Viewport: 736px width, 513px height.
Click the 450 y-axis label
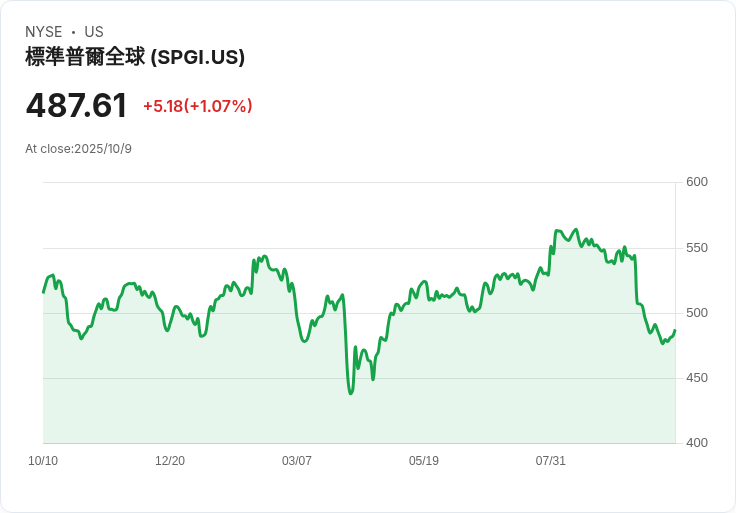pos(697,378)
